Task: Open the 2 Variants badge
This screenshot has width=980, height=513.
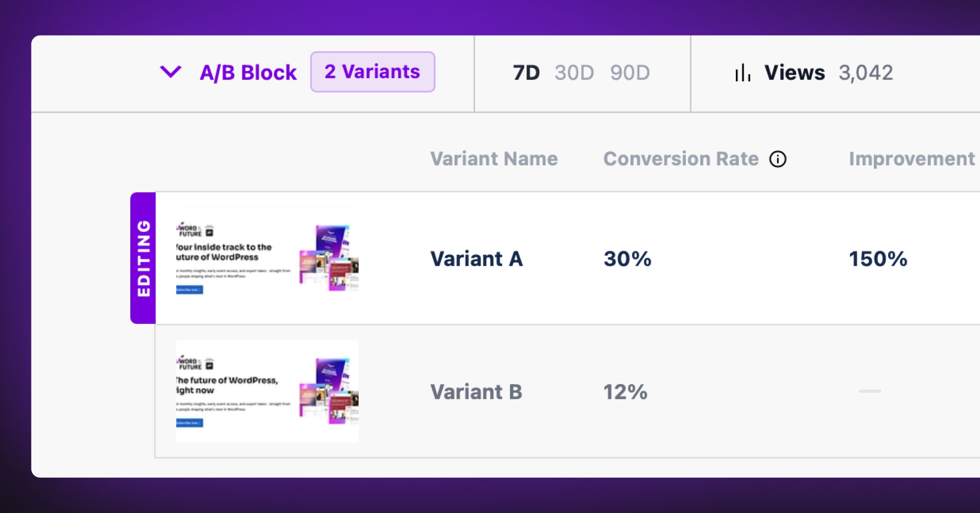Action: [x=372, y=72]
